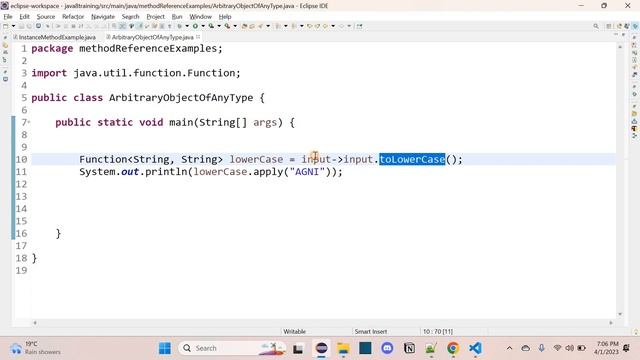Click the highlighted toLowerCase text
Viewport: 640px width, 360px height.
pyautogui.click(x=412, y=159)
